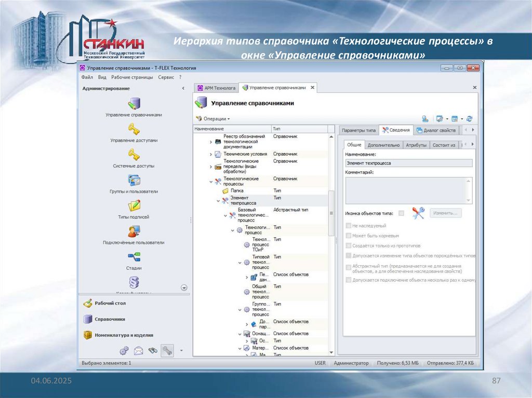Click the Справочники navigation icon

[88, 319]
